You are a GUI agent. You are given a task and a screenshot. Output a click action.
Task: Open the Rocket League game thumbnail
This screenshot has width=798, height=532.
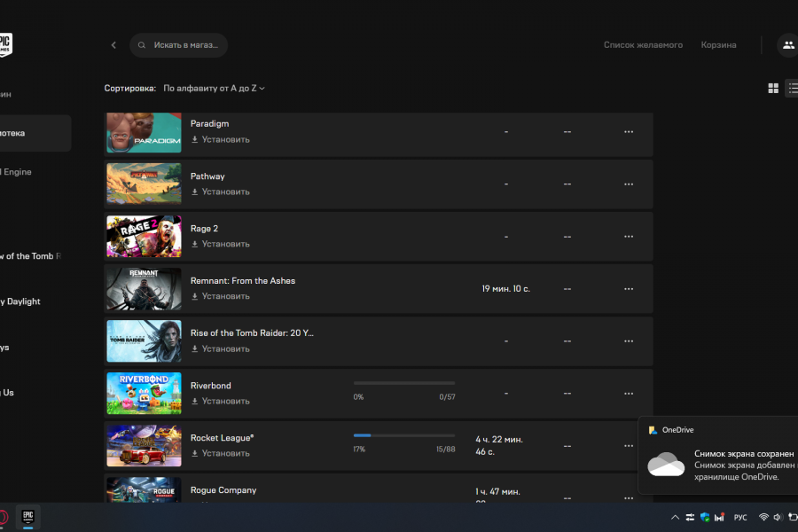(x=144, y=446)
